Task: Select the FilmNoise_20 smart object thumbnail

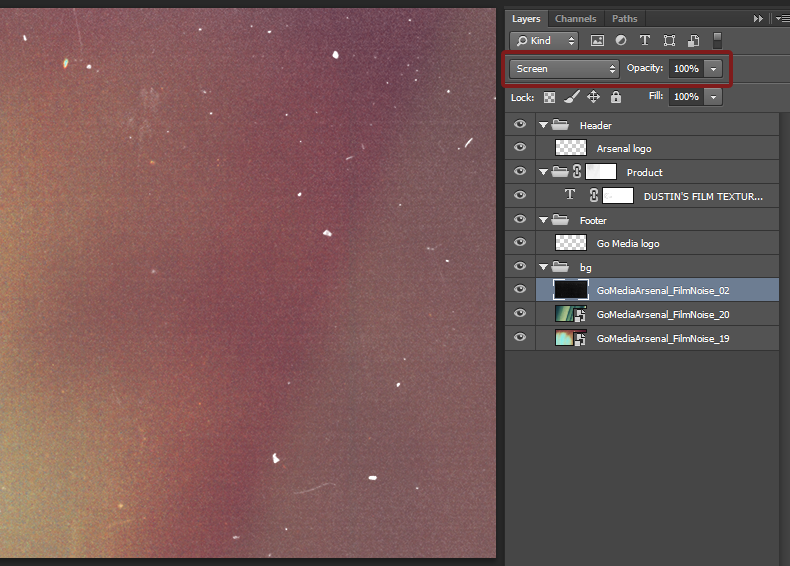Action: pyautogui.click(x=570, y=313)
